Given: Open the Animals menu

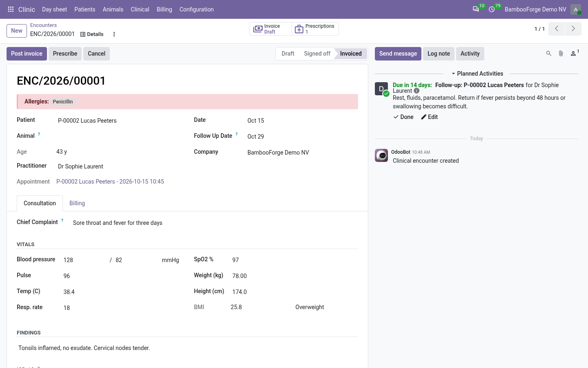Looking at the screenshot, I should point(113,9).
